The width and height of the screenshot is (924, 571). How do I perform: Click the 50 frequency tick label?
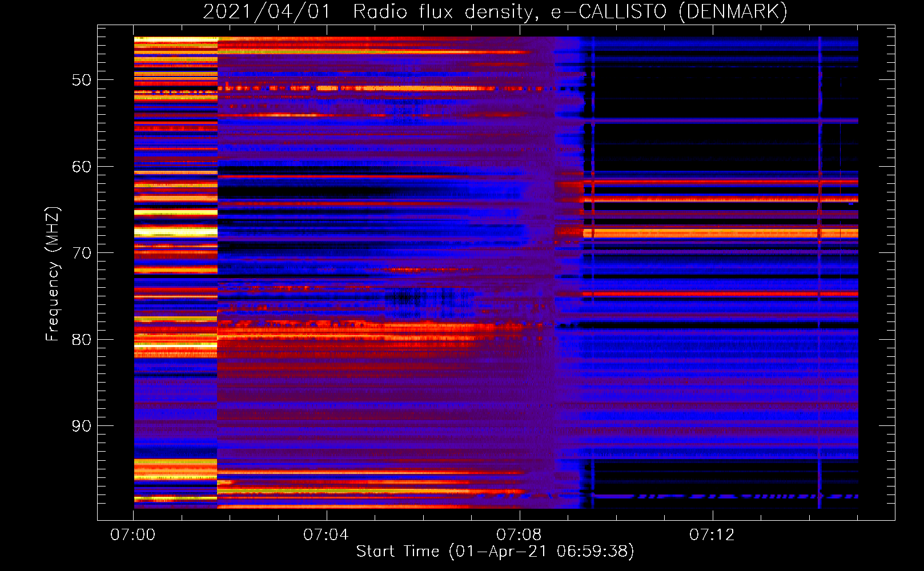pos(82,80)
